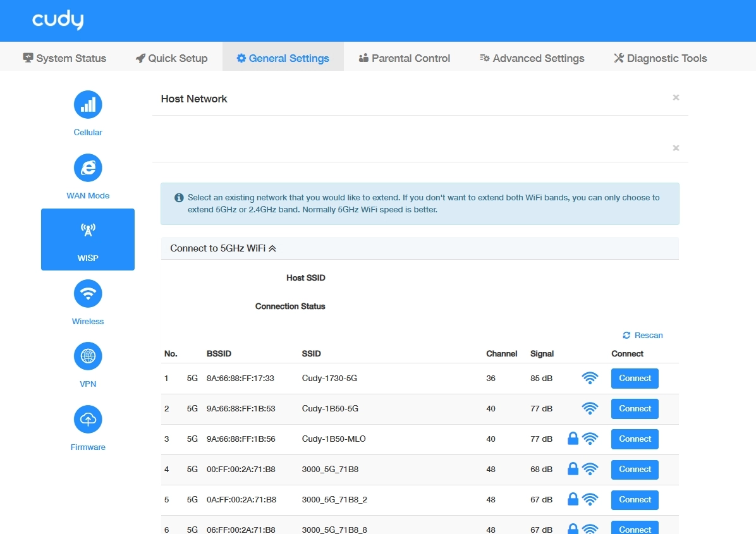Close the Host Network panel
The width and height of the screenshot is (756, 534).
click(x=676, y=98)
